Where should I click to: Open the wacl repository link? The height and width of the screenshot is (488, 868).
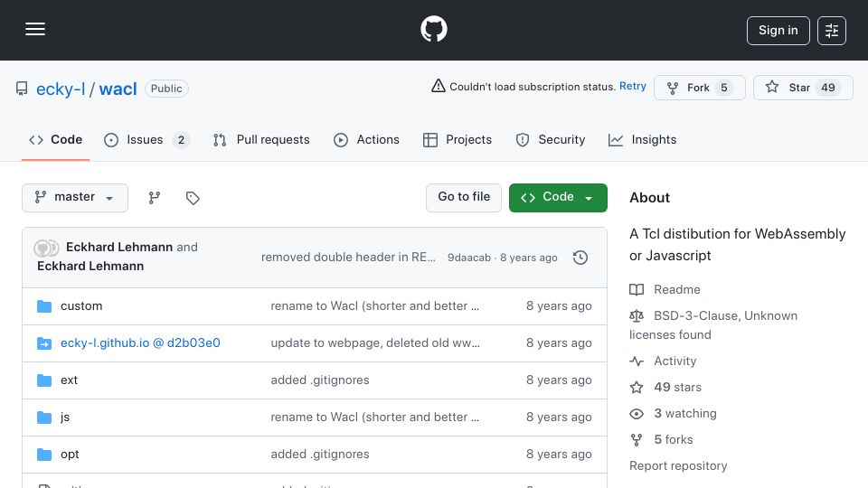[118, 89]
